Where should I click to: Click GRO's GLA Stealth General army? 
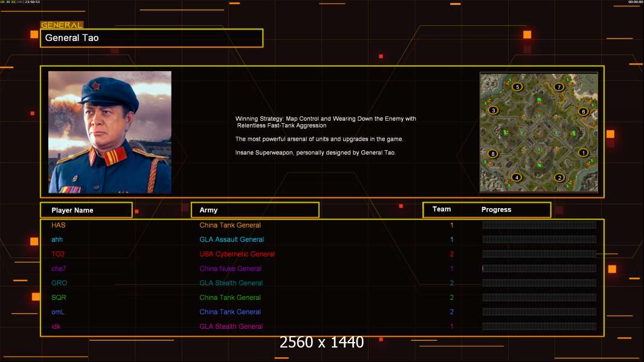231,283
